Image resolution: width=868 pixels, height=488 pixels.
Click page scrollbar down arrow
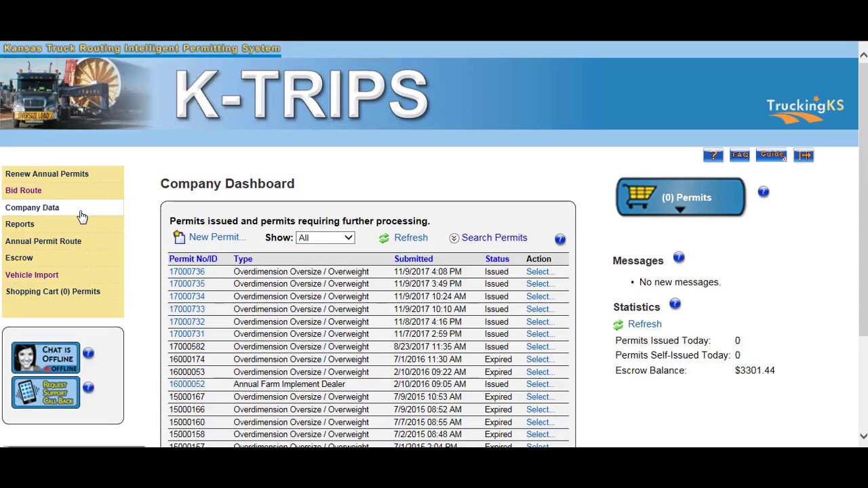863,436
